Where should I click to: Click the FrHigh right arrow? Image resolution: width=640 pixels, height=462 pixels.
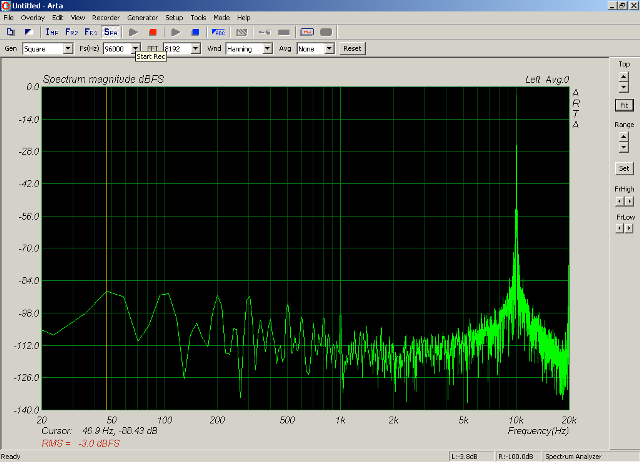629,201
